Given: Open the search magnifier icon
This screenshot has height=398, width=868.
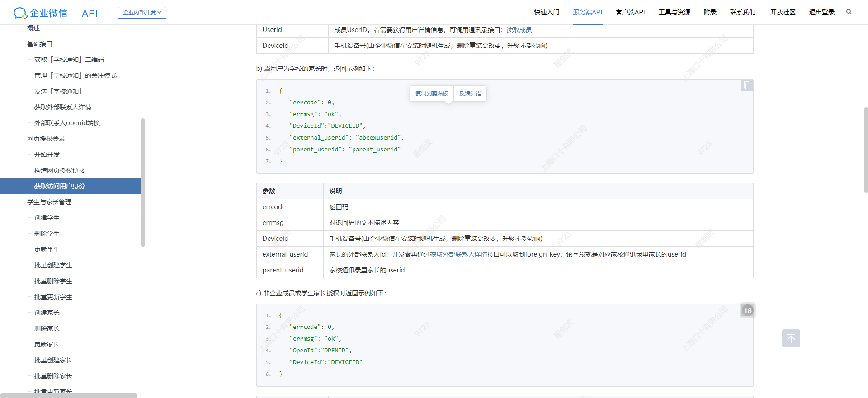Looking at the screenshot, I should 849,12.
